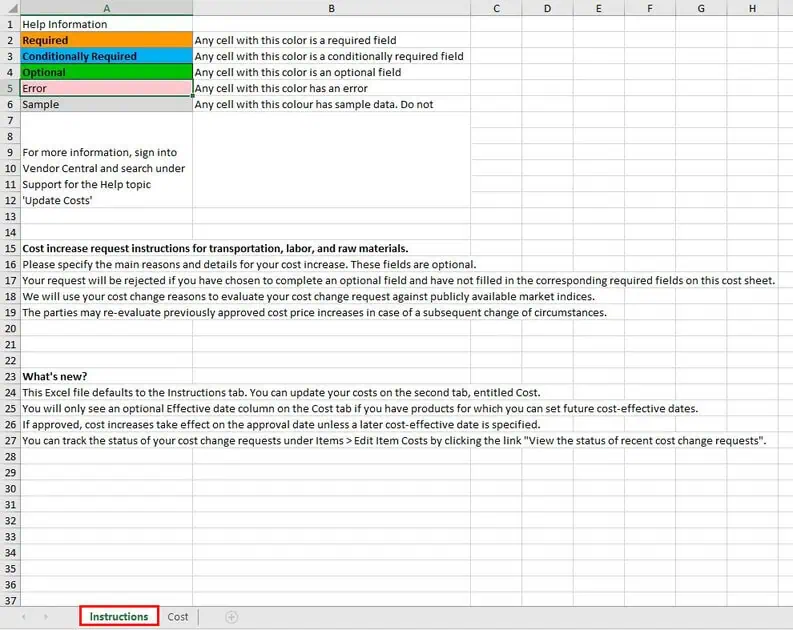Select 'this colour has sample data' cell
793x630 pixels.
coord(331,104)
